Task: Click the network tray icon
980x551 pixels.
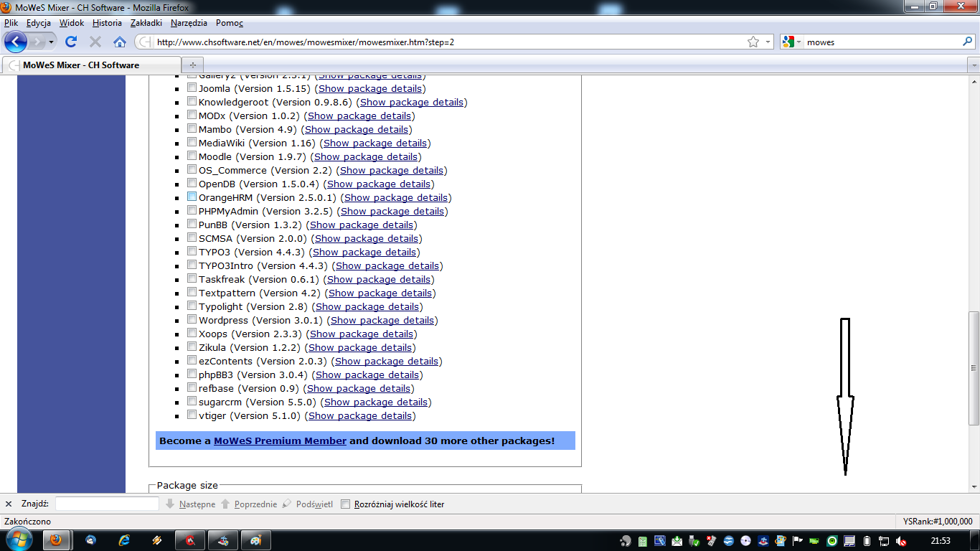Action: click(884, 541)
